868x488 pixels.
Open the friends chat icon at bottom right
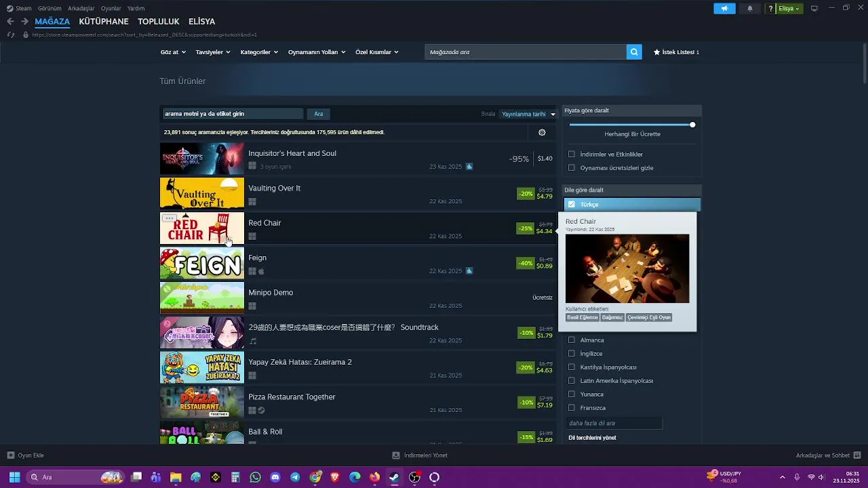(857, 455)
